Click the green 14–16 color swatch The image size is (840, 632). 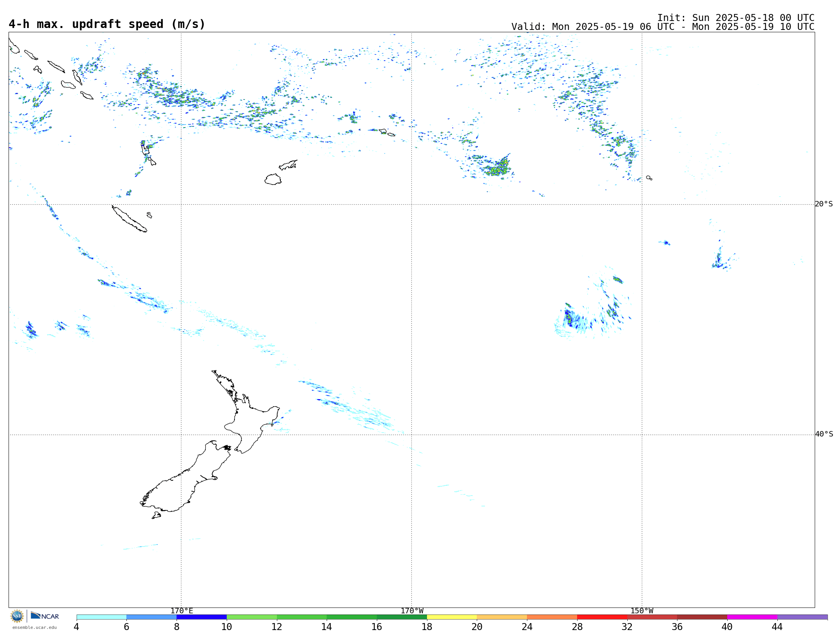pyautogui.click(x=352, y=617)
